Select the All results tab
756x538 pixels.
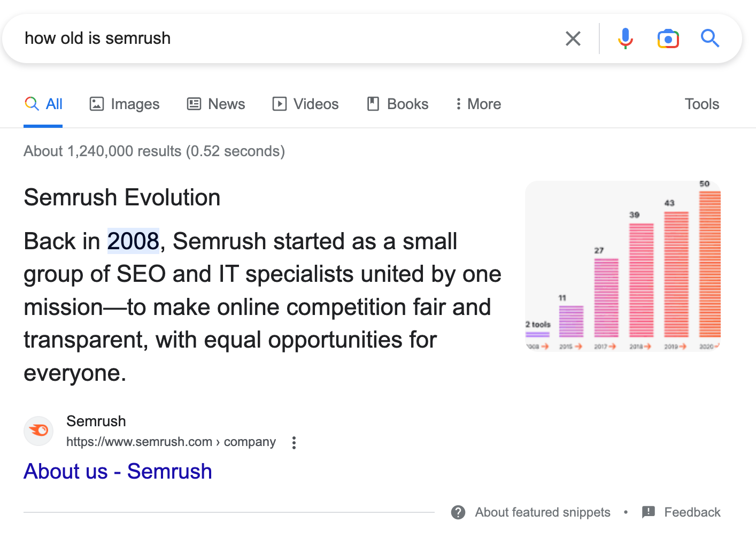pyautogui.click(x=44, y=104)
